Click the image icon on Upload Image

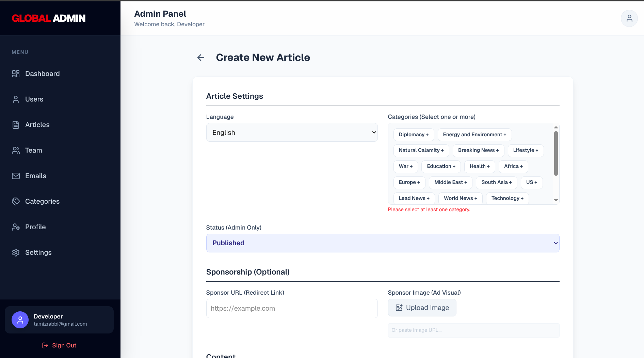(399, 308)
